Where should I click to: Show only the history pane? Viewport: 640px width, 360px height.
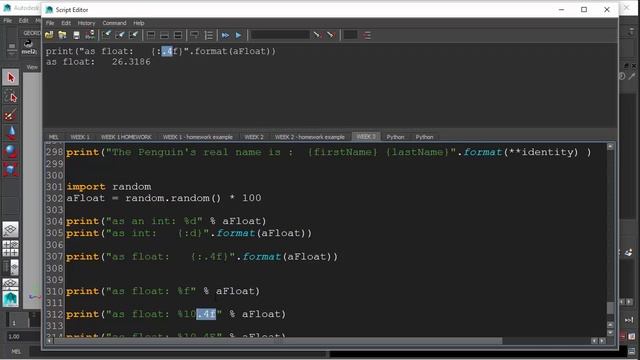click(x=151, y=35)
